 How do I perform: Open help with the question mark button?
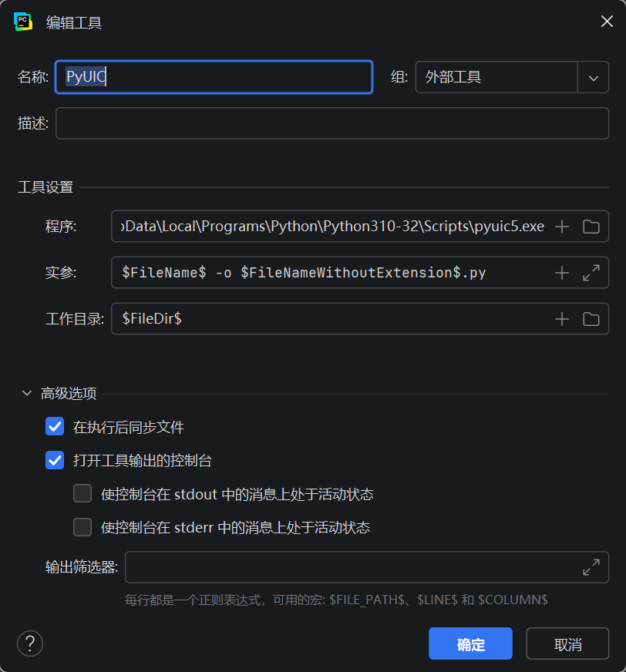tap(30, 643)
